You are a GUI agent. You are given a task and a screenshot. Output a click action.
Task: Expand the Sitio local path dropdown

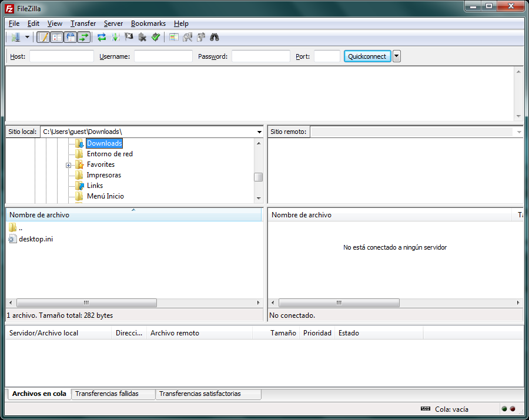pos(259,132)
